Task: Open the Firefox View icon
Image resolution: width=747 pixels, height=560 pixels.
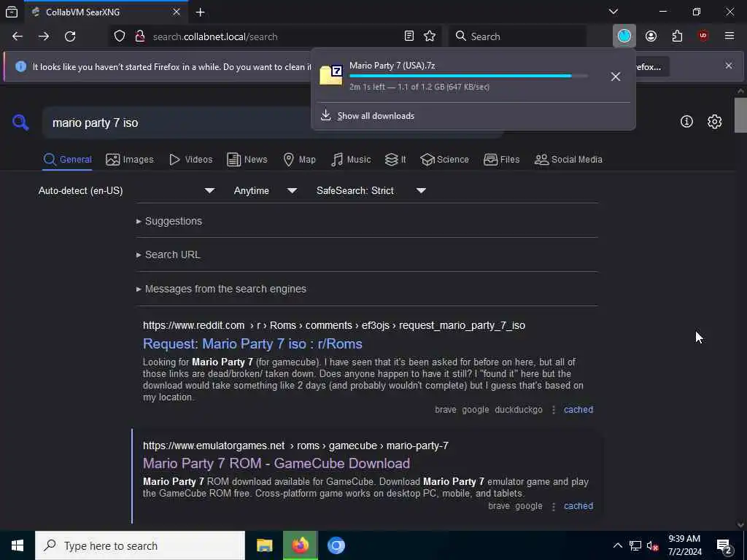Action: click(x=12, y=12)
